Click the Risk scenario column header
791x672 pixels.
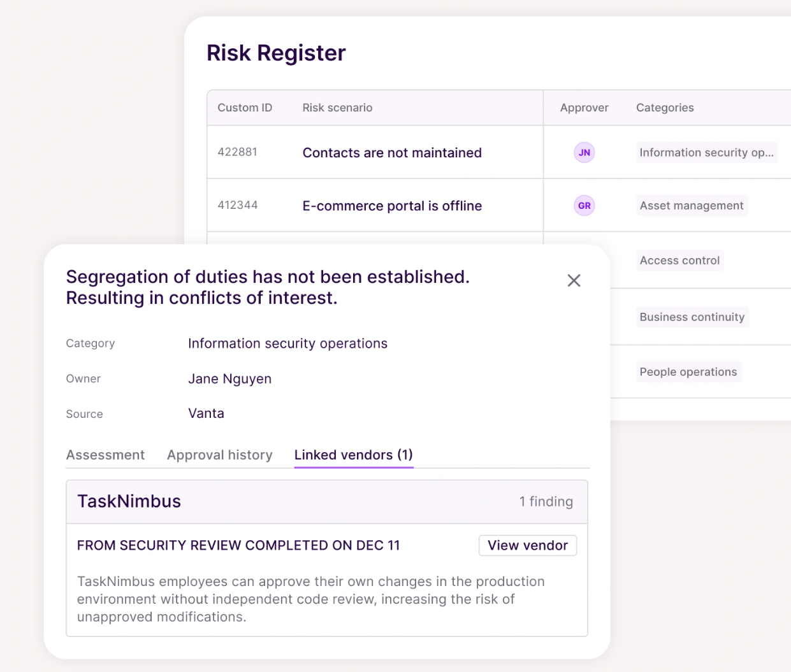tap(337, 108)
